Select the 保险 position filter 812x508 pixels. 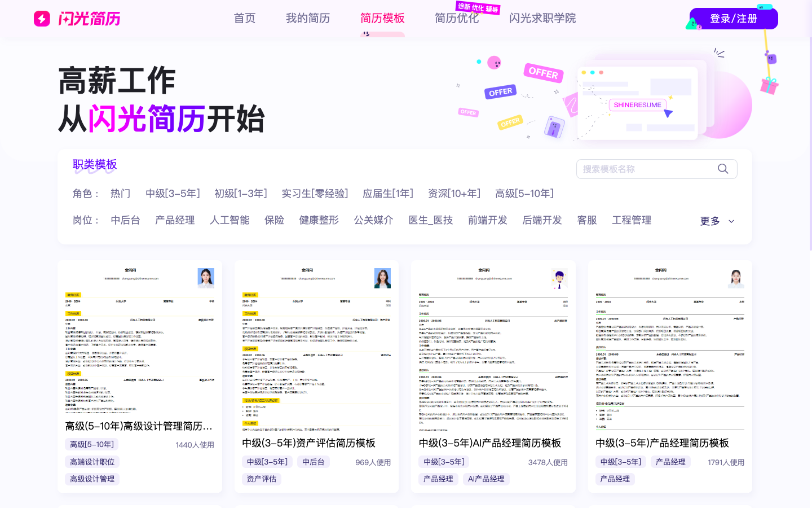point(275,220)
